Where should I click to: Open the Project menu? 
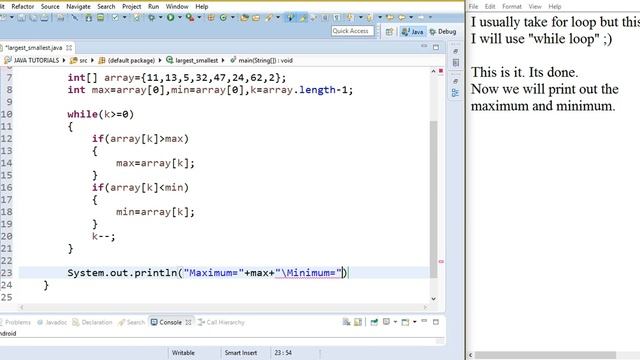pyautogui.click(x=131, y=7)
